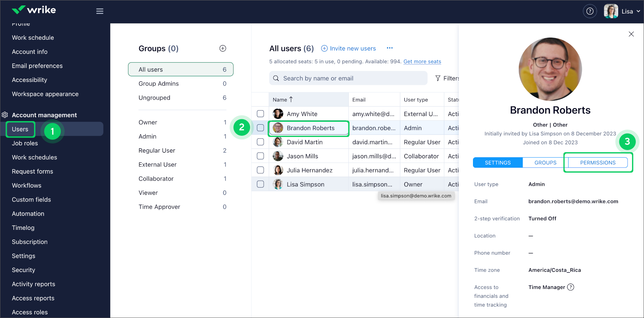Open the help question mark icon

(x=590, y=11)
